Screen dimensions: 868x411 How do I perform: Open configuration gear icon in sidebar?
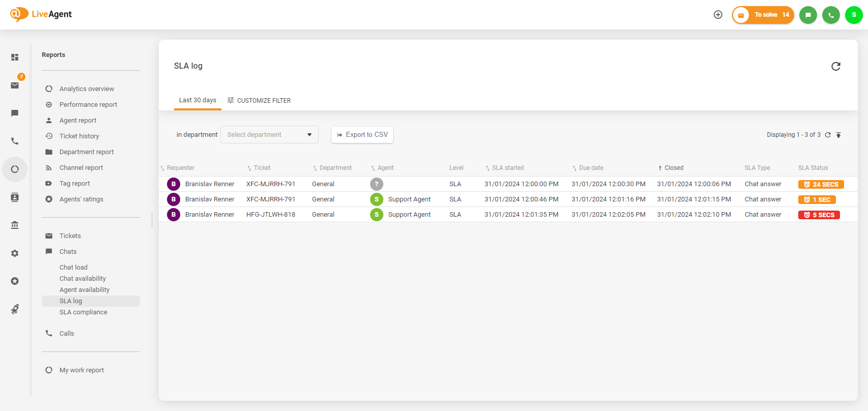[15, 253]
